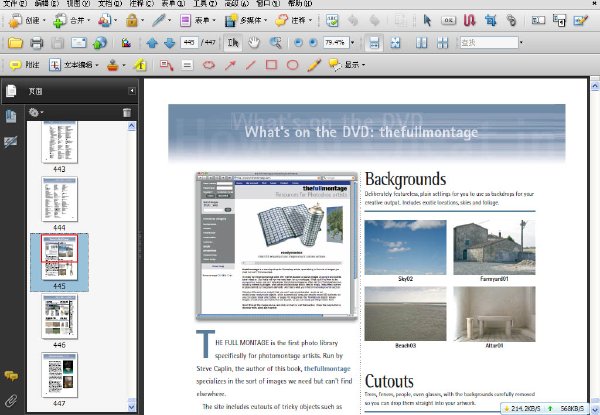The height and width of the screenshot is (415, 600).
Task: Open the attachments paperclip panel
Action: coord(11,401)
